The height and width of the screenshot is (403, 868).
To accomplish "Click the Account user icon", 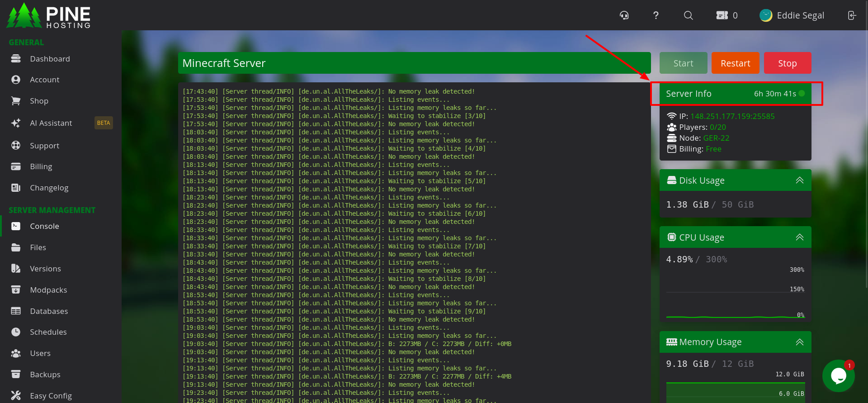I will pos(16,80).
